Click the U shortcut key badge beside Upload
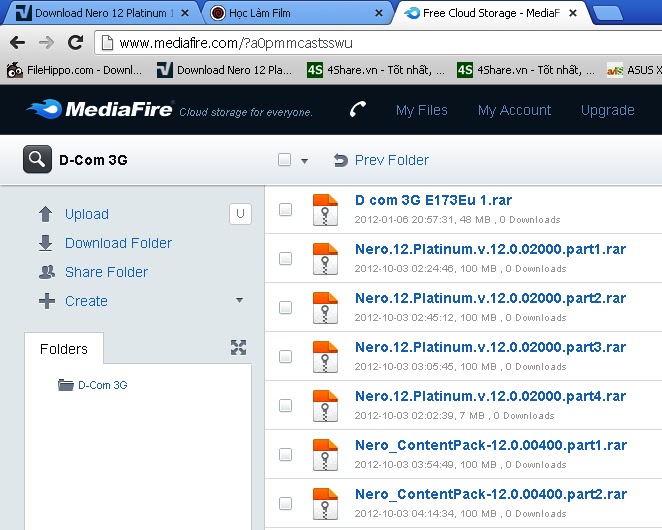The image size is (662, 530). click(240, 214)
